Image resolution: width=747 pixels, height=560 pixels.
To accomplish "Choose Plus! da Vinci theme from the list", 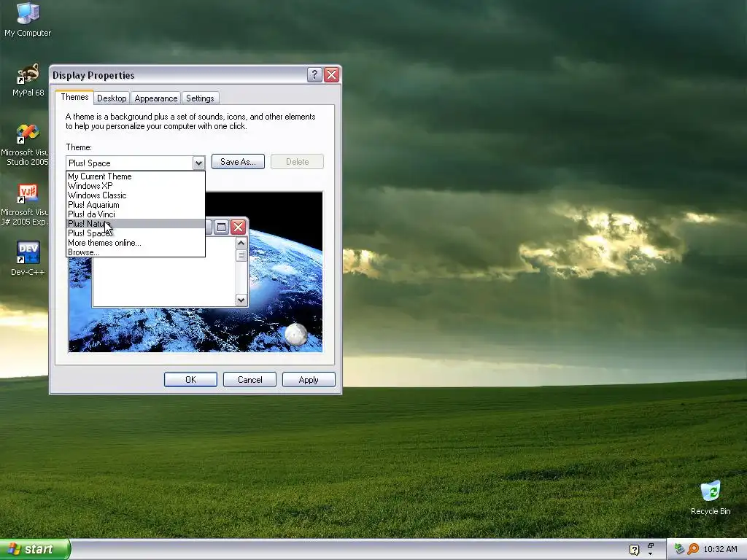I will click(x=135, y=214).
